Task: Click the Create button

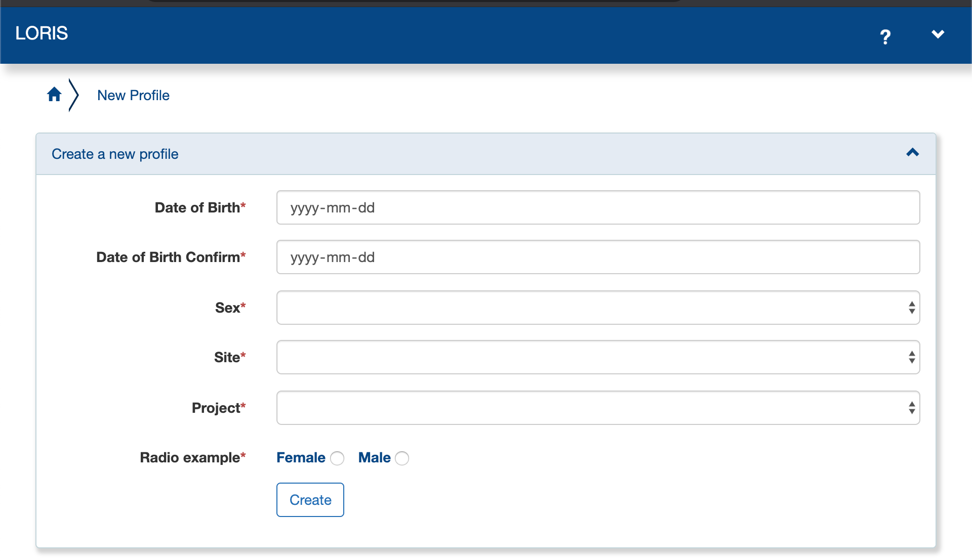Action: 310,500
